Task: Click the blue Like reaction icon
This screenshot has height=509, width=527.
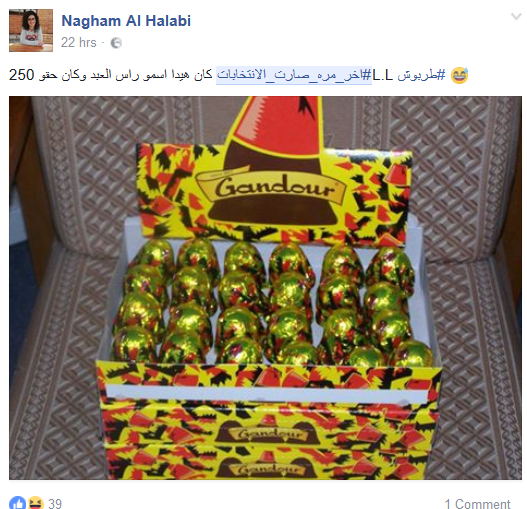Action: (17, 503)
